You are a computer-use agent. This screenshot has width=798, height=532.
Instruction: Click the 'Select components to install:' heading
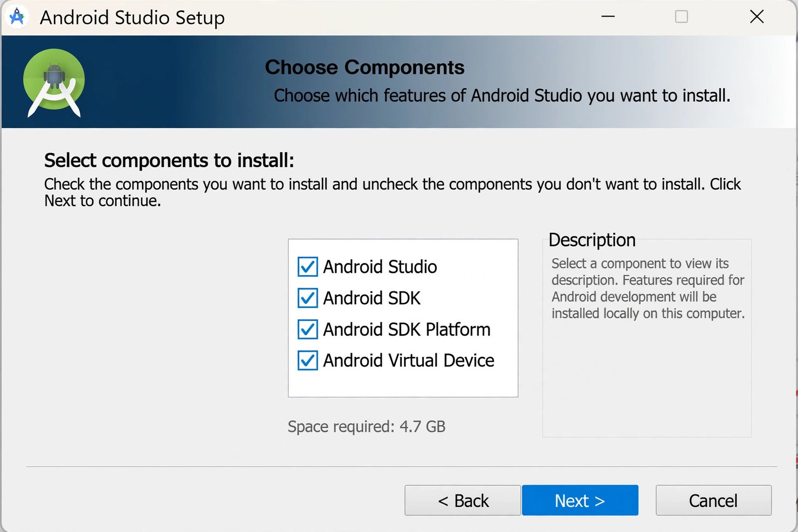point(169,161)
